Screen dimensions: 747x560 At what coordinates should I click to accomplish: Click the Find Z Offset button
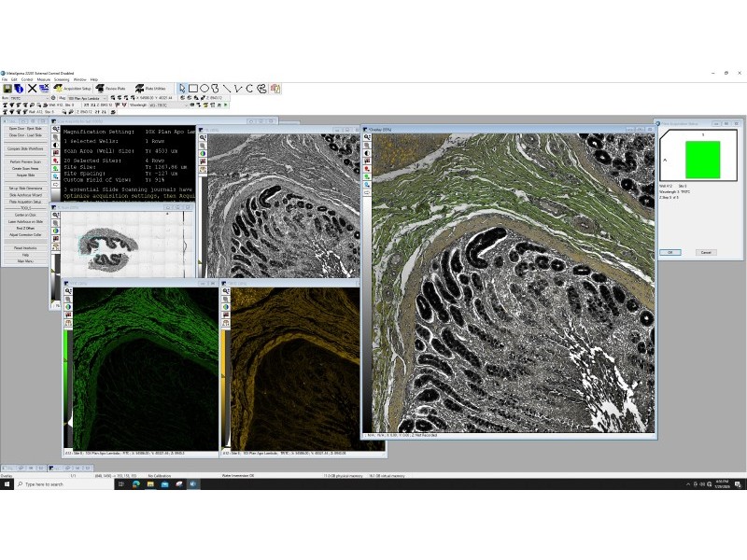point(26,229)
